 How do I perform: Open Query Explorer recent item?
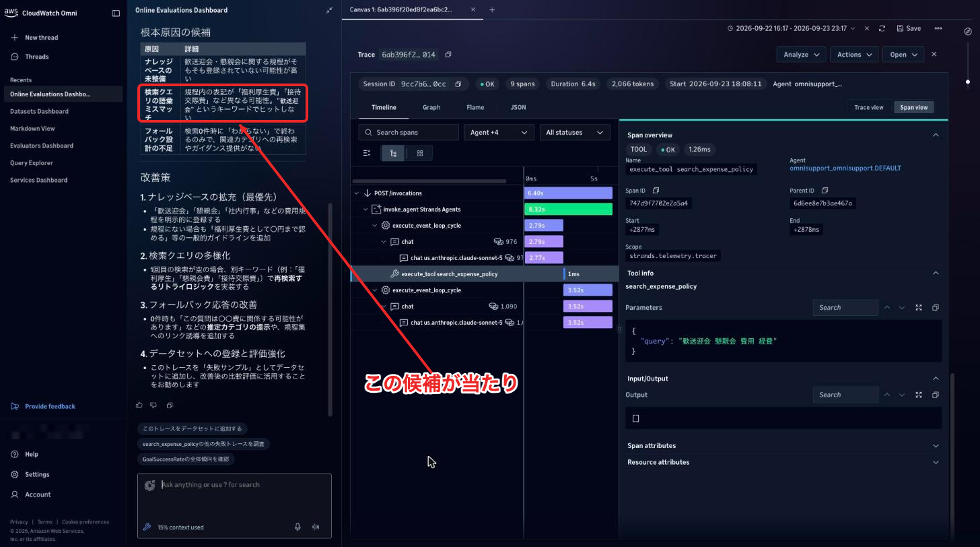(32, 162)
